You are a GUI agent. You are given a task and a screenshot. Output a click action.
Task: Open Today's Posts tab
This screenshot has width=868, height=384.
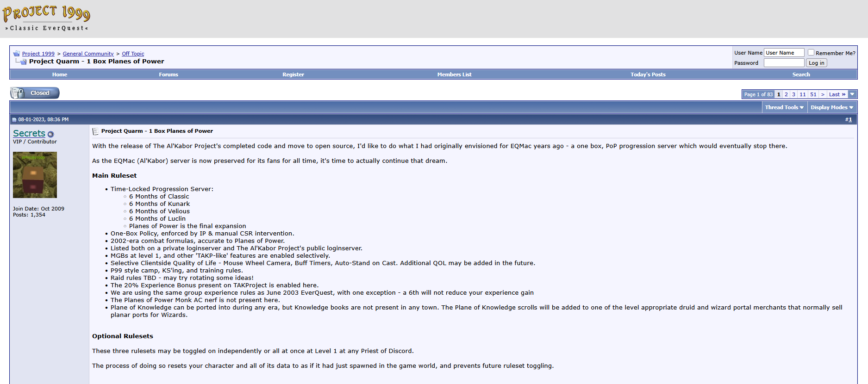(x=648, y=74)
